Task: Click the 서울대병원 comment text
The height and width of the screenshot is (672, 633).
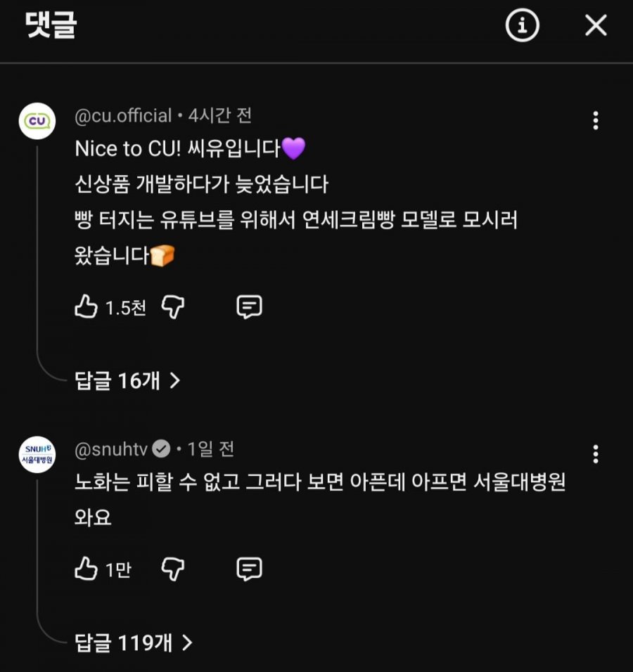Action: (320, 484)
